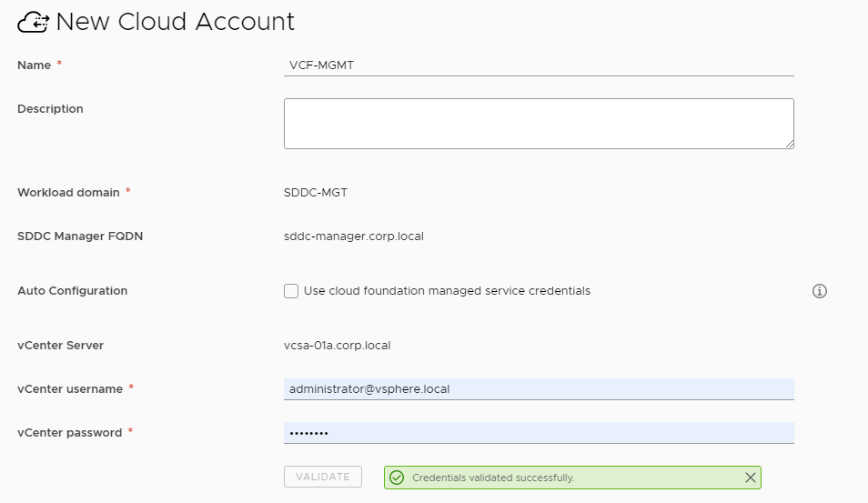
Task: Click the vCenter password label
Action: point(70,433)
